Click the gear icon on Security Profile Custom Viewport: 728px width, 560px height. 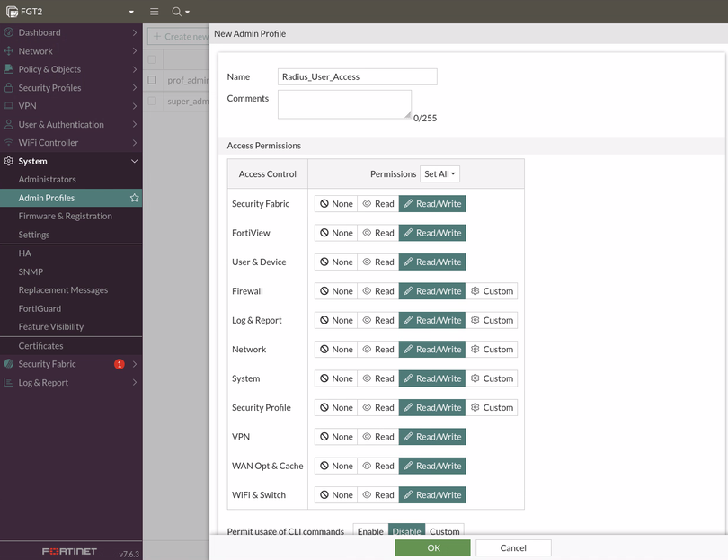point(475,407)
